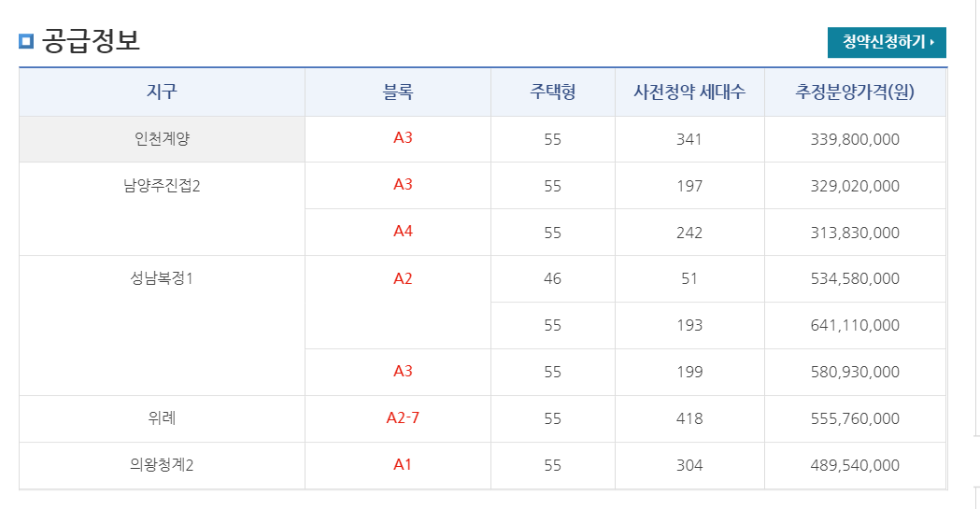
Task: Click the blue square icon beside 공급정보
Action: pyautogui.click(x=25, y=42)
